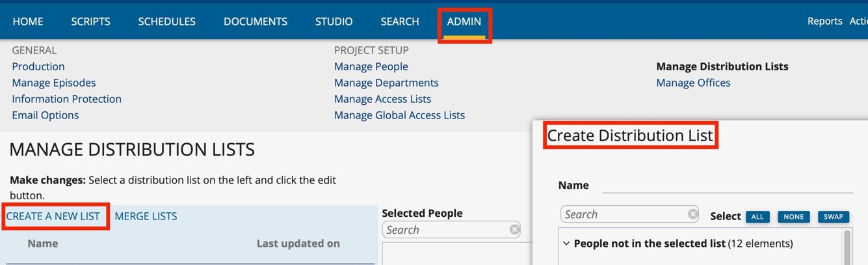Collapse People not in the selected list
This screenshot has height=265, width=868.
[x=566, y=244]
